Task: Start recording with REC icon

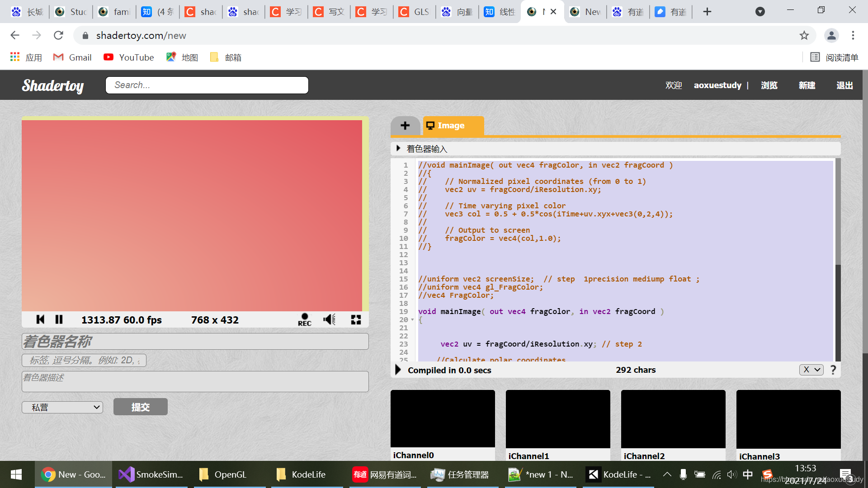Action: tap(305, 320)
